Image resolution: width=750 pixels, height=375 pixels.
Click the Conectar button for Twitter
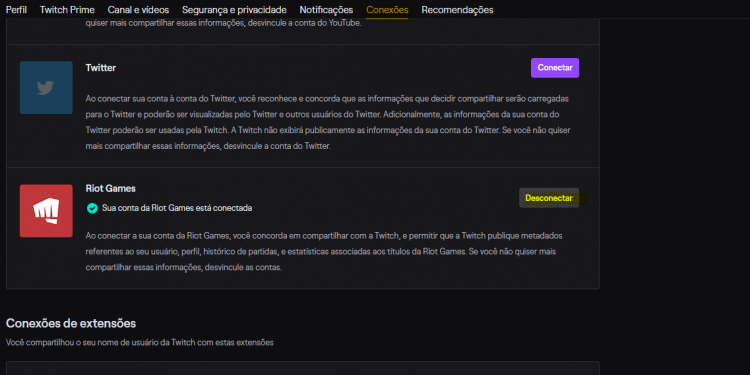[555, 68]
